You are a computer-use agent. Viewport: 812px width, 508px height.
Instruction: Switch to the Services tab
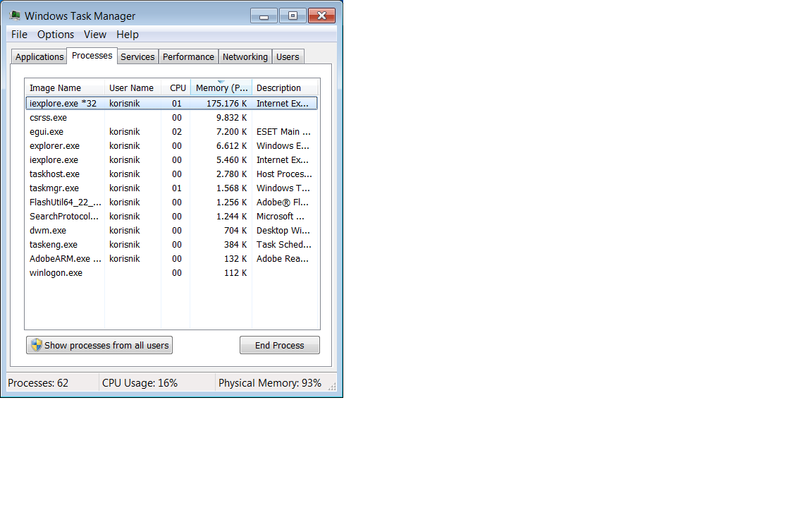pos(137,57)
